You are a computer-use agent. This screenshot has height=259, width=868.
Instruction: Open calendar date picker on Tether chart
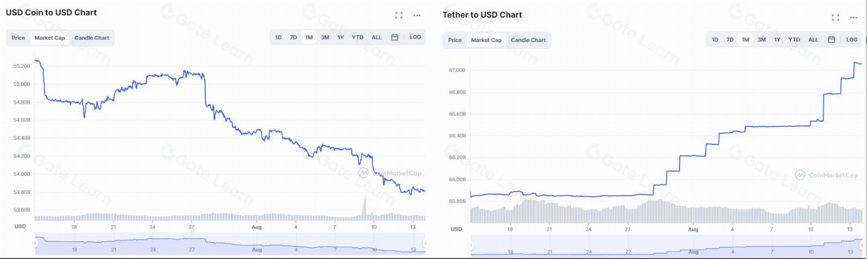coord(831,40)
